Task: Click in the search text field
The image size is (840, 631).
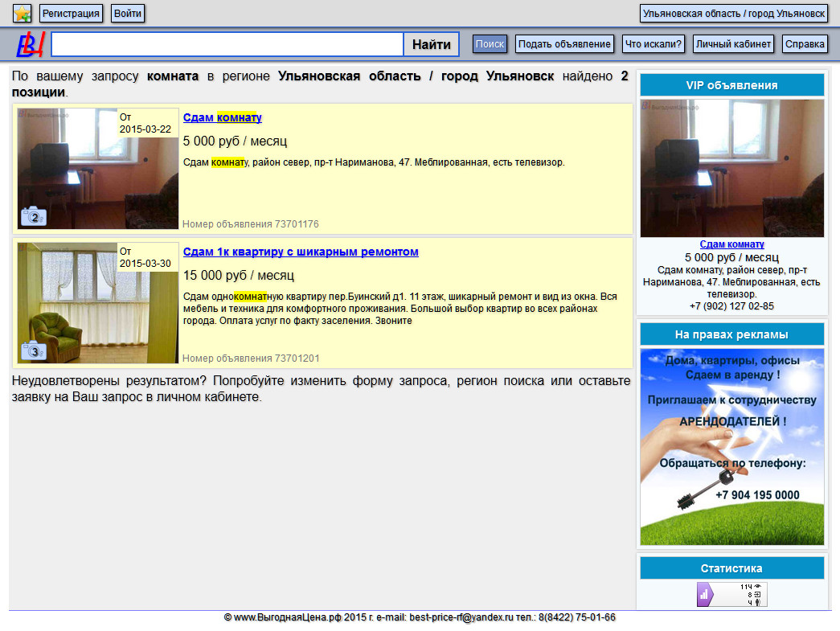Action: [227, 44]
